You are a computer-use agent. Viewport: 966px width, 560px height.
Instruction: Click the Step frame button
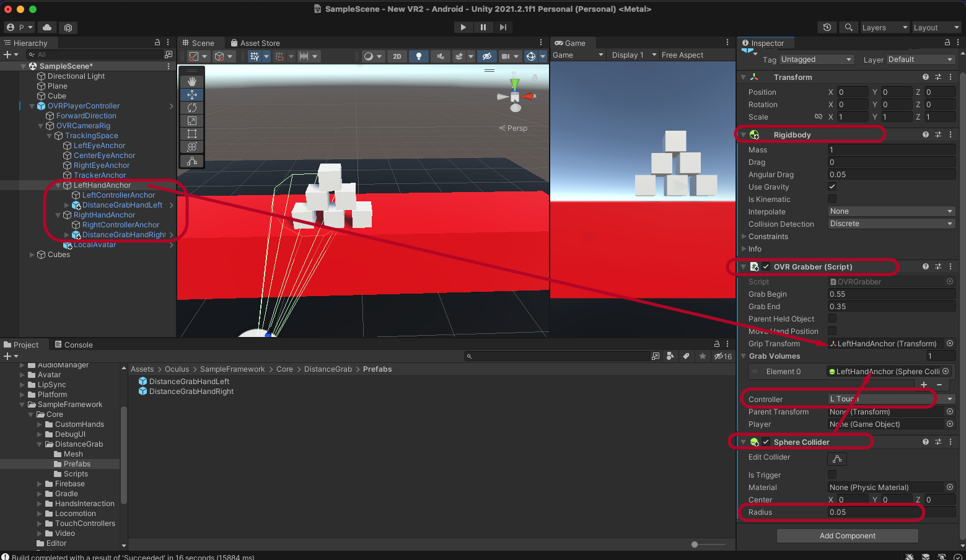pyautogui.click(x=503, y=27)
